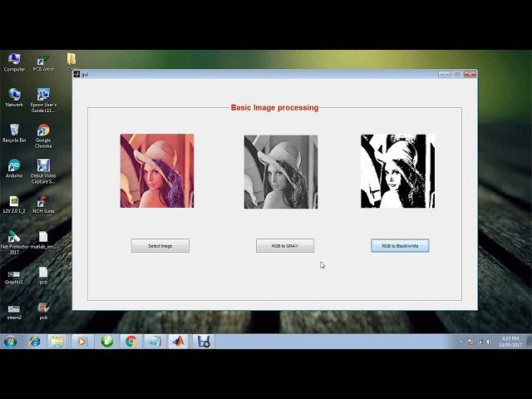This screenshot has width=532, height=399.
Task: Select the pcb shortcut with orange icon
Action: pos(43,311)
